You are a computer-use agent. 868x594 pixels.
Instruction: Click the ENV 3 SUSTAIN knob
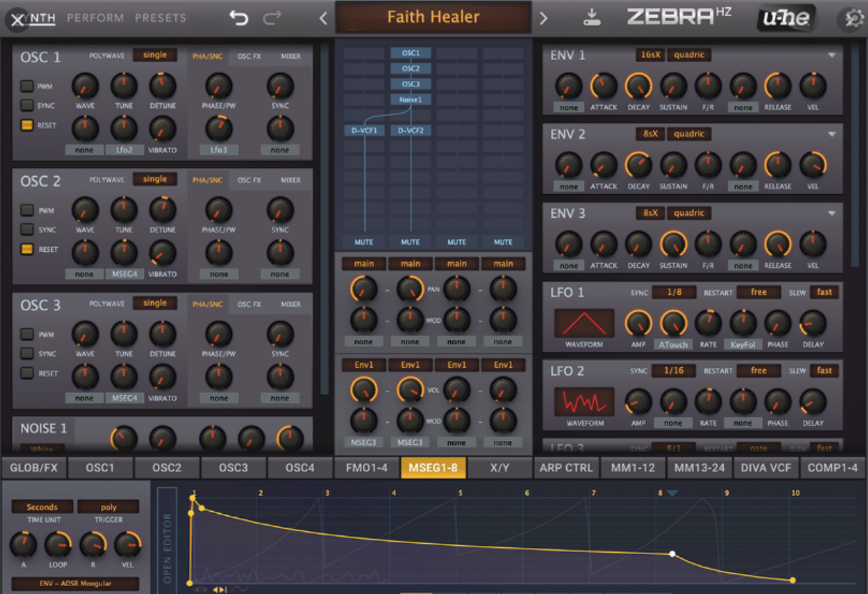pos(673,244)
